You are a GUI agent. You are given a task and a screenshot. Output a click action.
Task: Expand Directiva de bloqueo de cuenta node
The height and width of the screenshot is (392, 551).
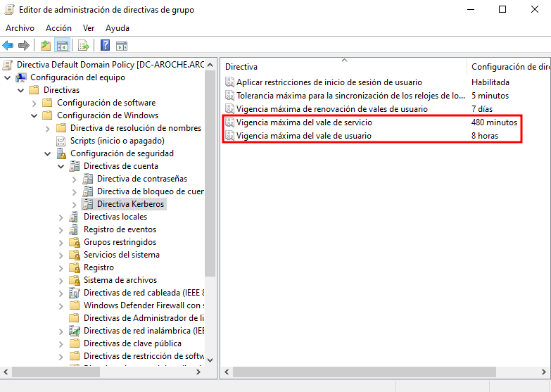click(74, 192)
